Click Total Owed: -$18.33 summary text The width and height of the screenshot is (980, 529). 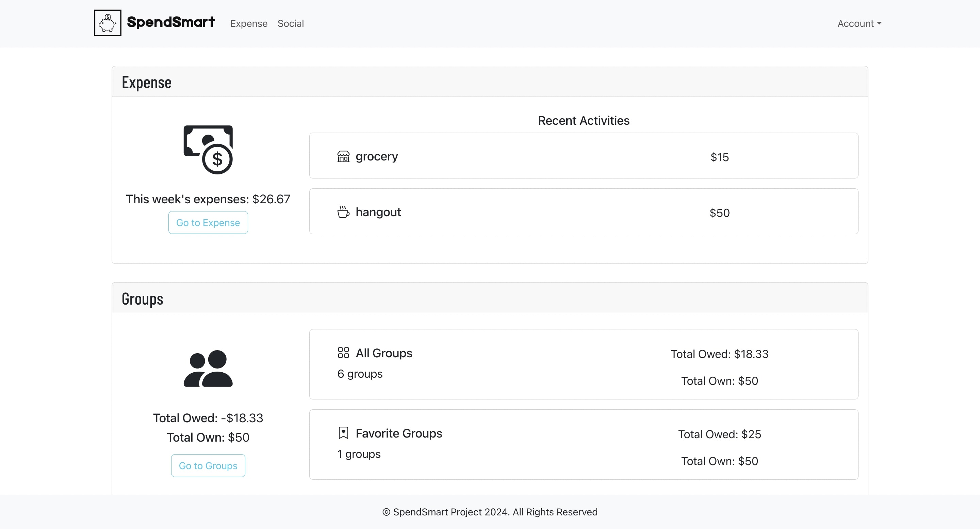pyautogui.click(x=208, y=418)
